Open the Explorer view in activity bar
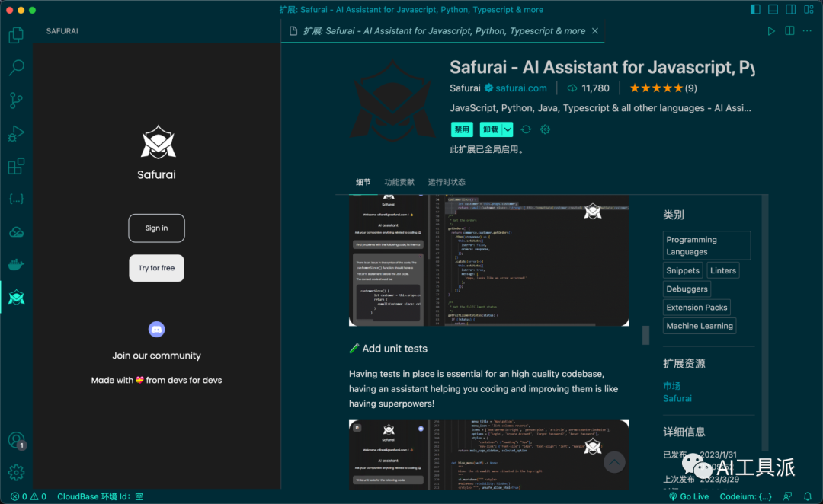The image size is (823, 504). click(16, 35)
